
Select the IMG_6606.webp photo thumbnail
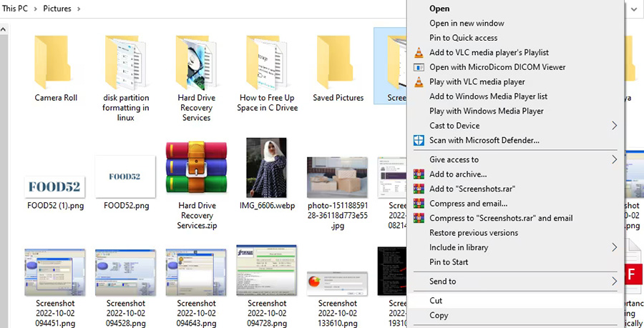coord(266,167)
